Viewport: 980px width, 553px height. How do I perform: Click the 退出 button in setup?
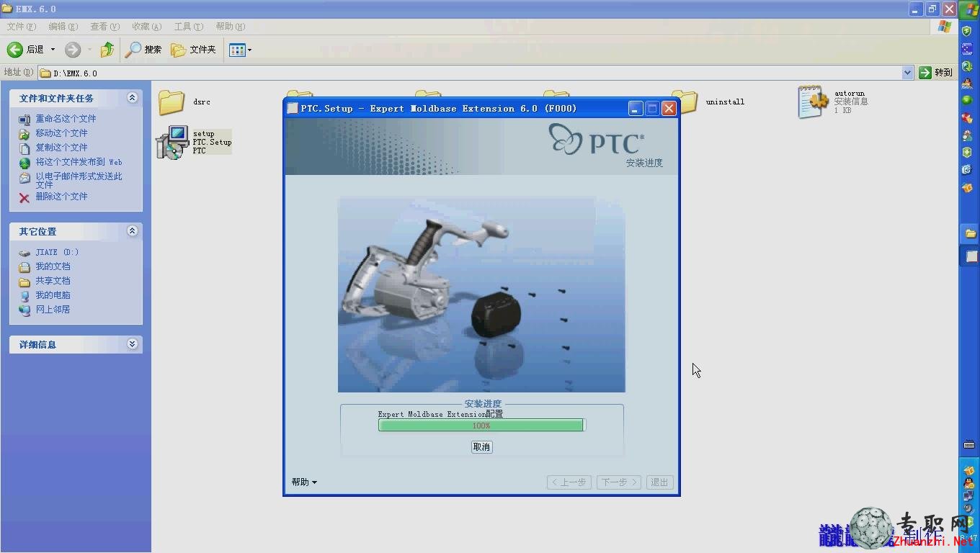tap(659, 482)
